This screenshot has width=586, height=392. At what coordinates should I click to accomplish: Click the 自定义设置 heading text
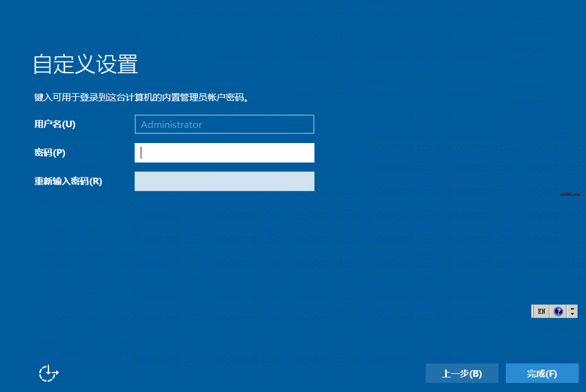86,64
